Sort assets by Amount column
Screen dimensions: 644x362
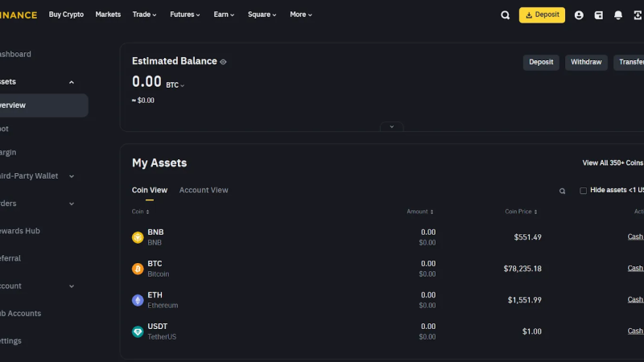(419, 212)
